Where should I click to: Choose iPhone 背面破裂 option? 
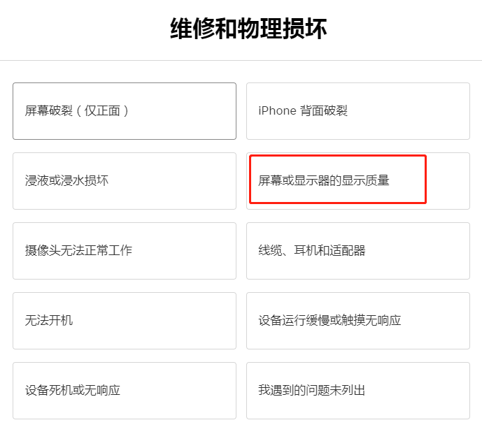point(358,111)
